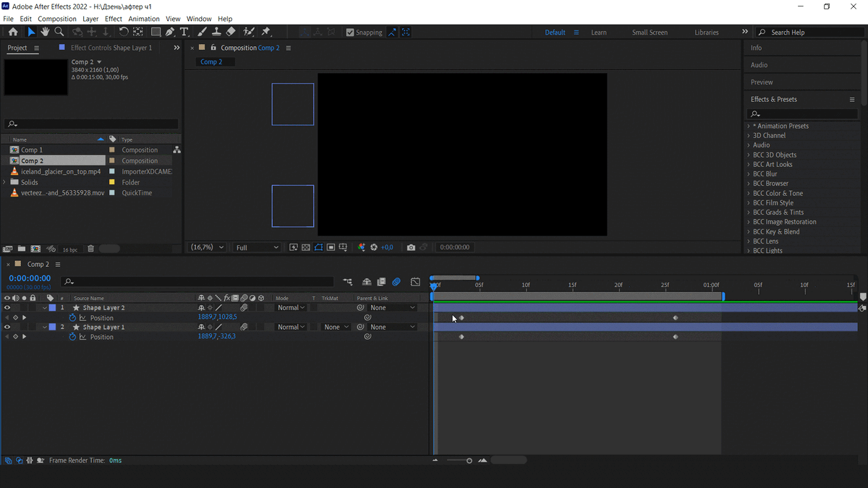The height and width of the screenshot is (488, 868).
Task: Select the Roto Brush tool
Action: click(x=249, y=32)
